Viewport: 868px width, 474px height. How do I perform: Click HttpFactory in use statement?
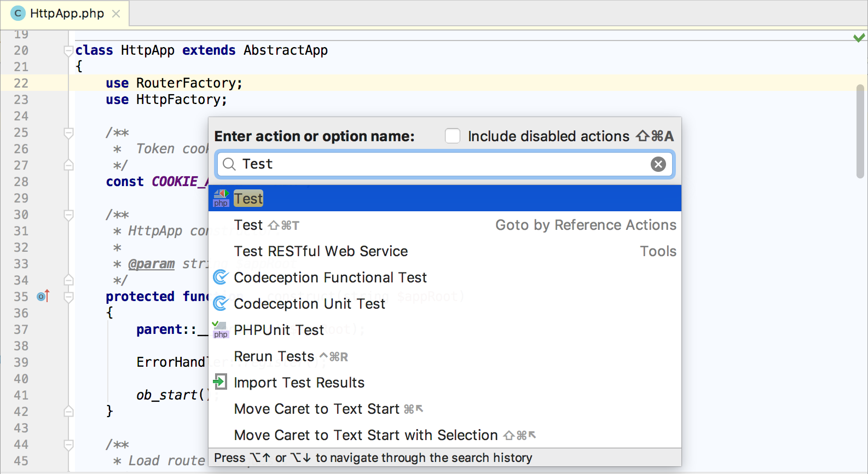(x=178, y=100)
